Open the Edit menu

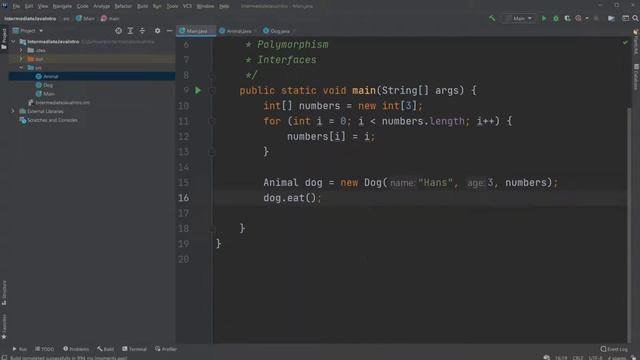29,6
